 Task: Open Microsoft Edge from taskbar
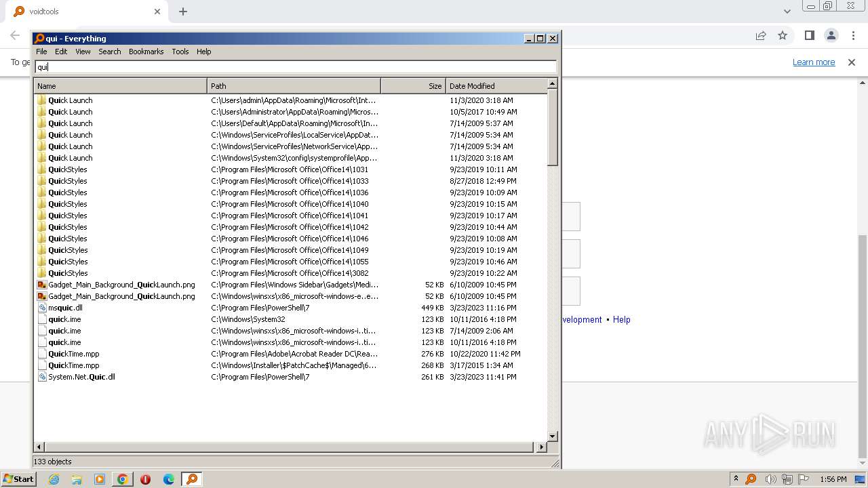169,479
